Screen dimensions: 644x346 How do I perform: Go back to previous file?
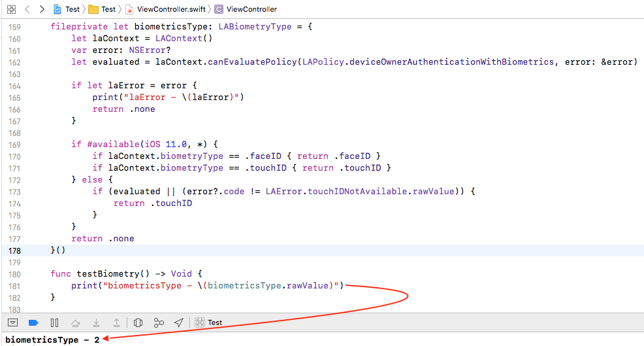click(x=27, y=9)
